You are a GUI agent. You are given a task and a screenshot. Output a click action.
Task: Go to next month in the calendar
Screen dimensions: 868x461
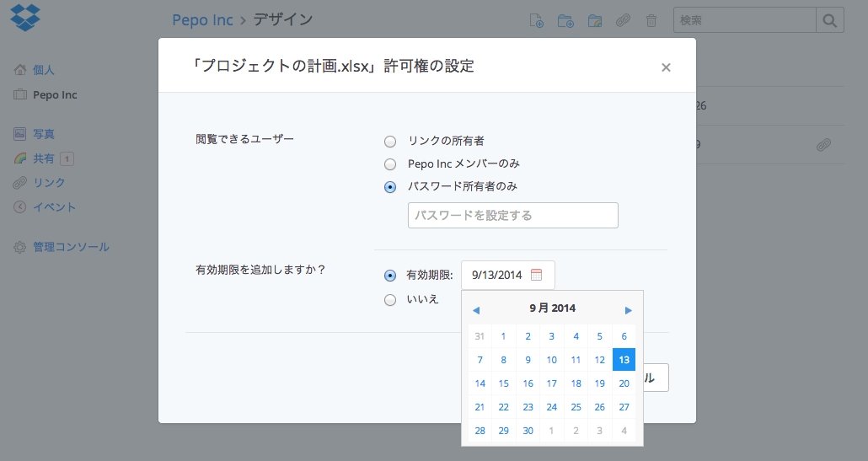(x=629, y=310)
